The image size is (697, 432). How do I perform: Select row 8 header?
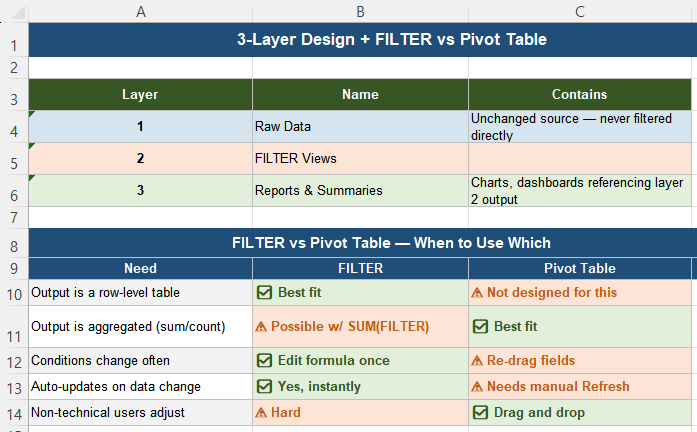coord(14,243)
